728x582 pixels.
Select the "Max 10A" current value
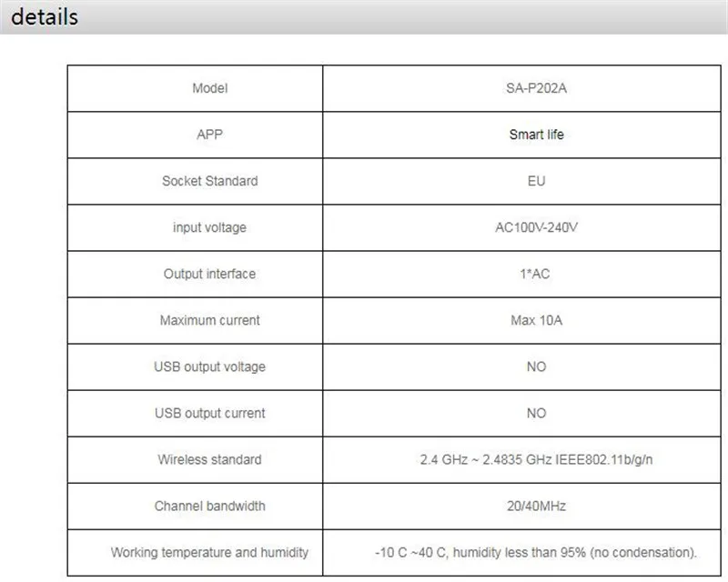[536, 320]
